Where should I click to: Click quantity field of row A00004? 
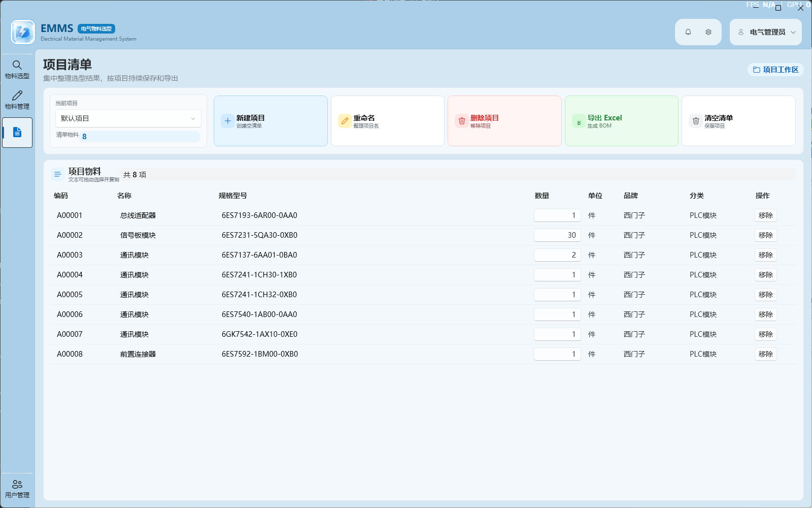557,275
